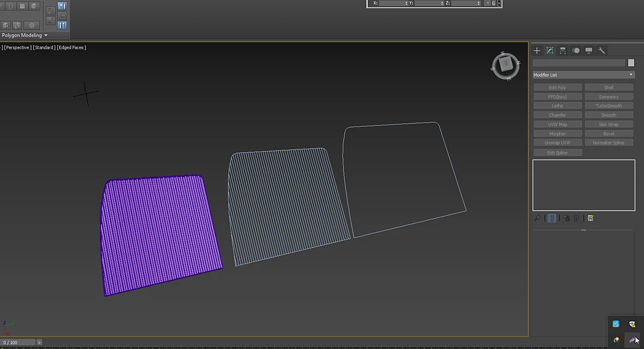This screenshot has height=349, width=644.
Task: Open the Modify command panel tab
Action: 550,51
